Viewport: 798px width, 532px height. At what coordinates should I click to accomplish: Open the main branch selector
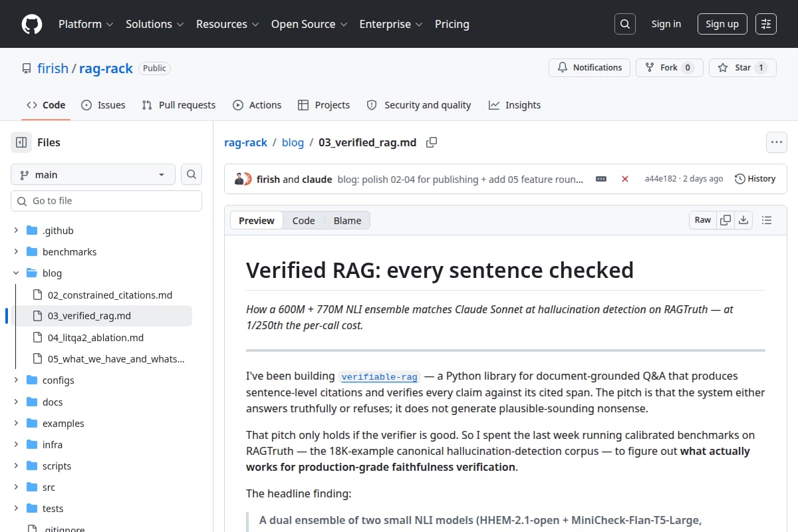(93, 174)
